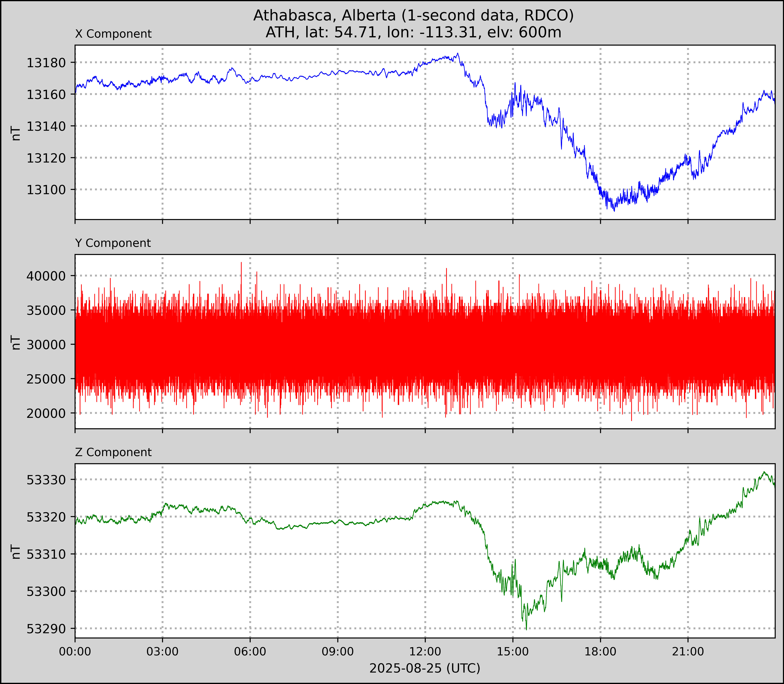Click the 00:00 time tick label
784x684 pixels.
click(75, 652)
